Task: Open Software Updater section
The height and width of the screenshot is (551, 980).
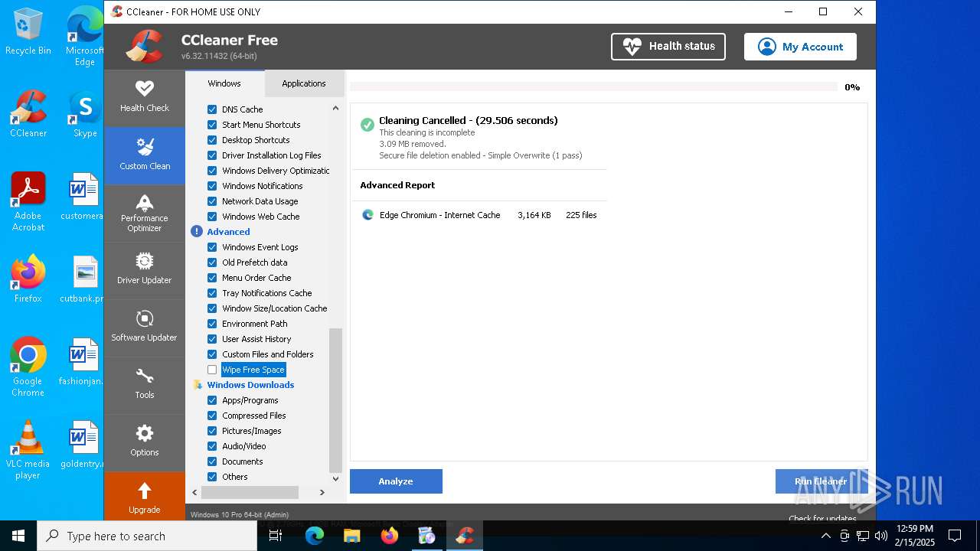Action: [x=144, y=327]
